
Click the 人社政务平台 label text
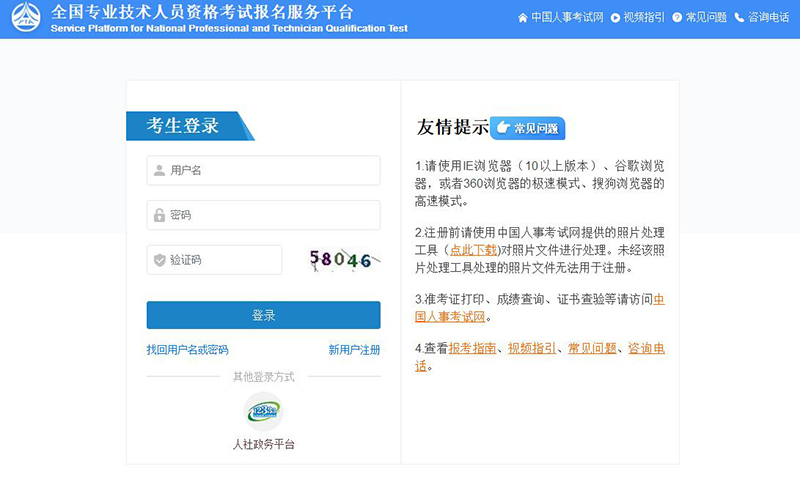coord(263,444)
